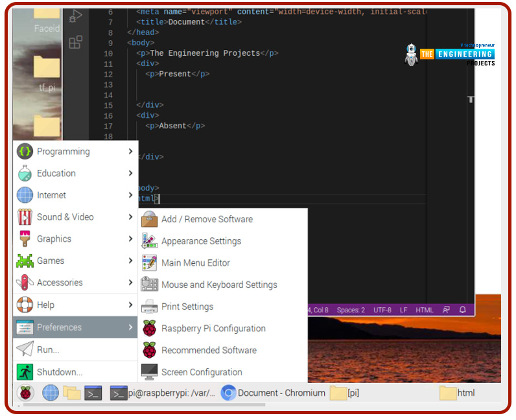
Task: Click the Education flask icon
Action: (x=25, y=173)
